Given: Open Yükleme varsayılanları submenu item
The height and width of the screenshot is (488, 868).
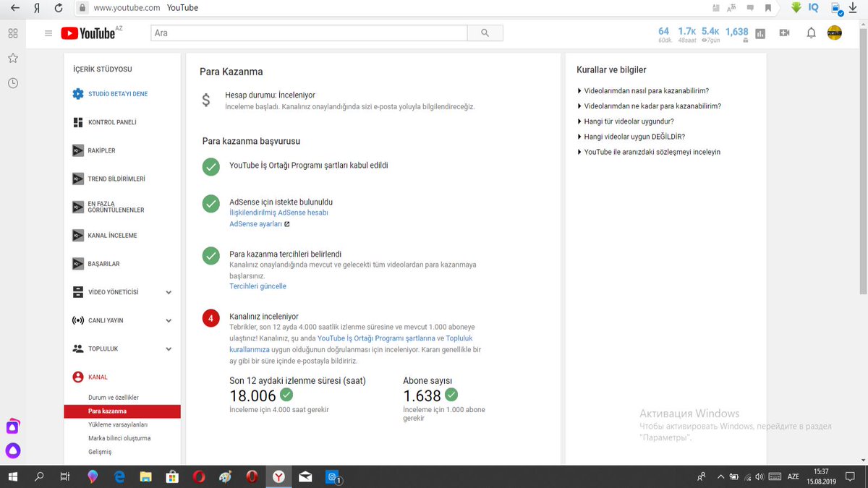Looking at the screenshot, I should coord(118,424).
